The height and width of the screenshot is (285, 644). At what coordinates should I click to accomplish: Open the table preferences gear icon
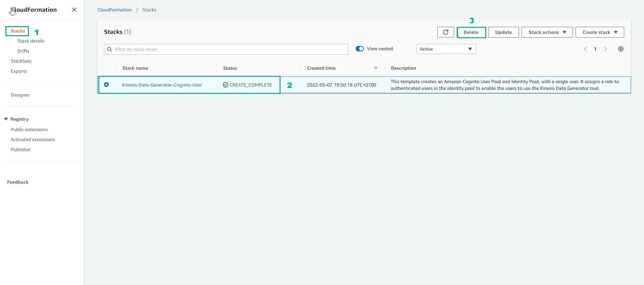pyautogui.click(x=621, y=49)
